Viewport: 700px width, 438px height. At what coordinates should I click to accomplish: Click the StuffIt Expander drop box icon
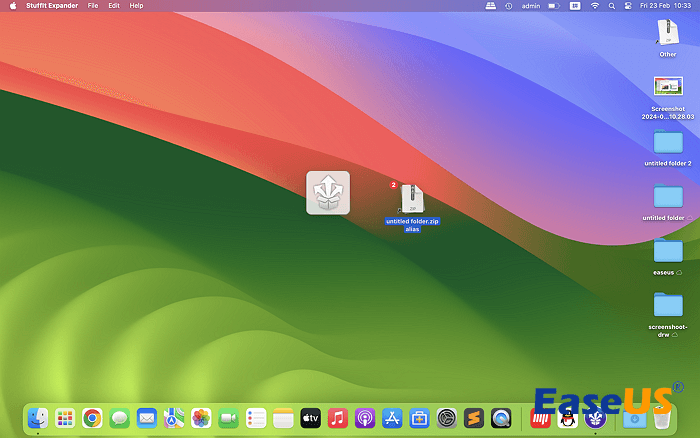coord(328,192)
